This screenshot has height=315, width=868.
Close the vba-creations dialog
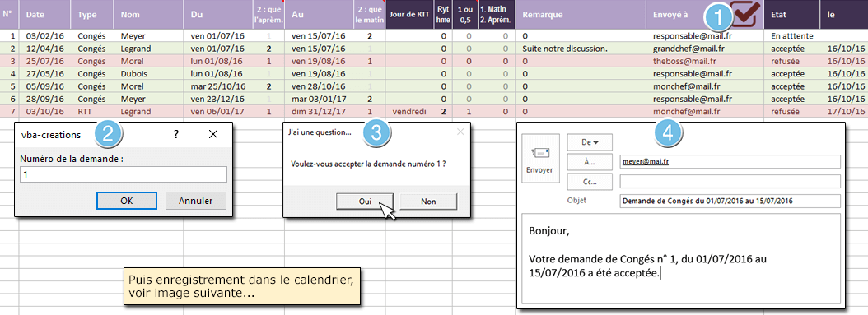[213, 134]
